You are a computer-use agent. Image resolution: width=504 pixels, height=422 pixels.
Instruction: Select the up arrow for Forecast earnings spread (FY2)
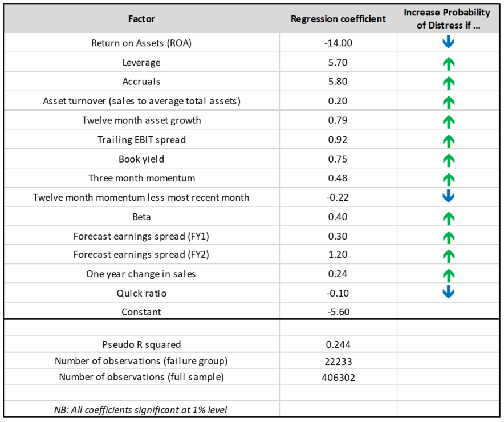point(448,255)
